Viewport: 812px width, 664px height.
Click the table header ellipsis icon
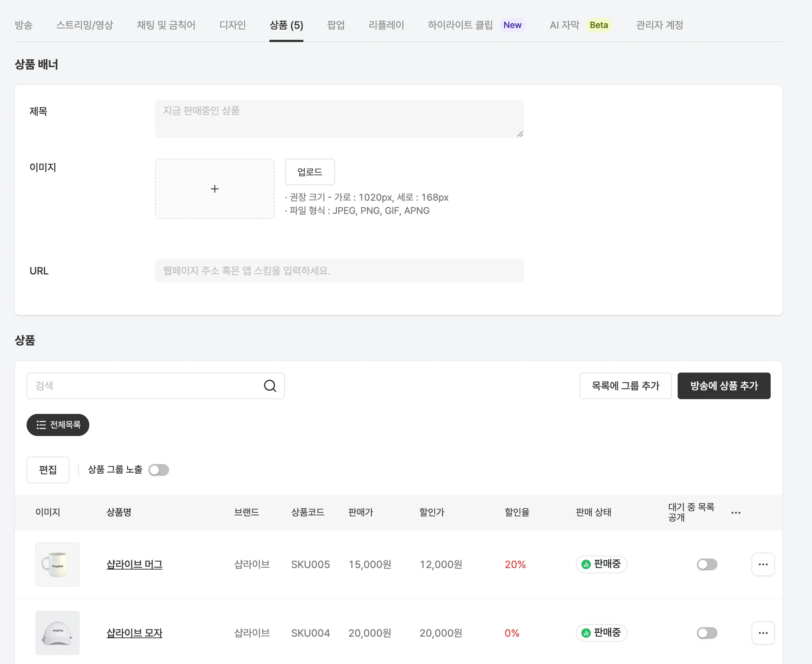(736, 512)
